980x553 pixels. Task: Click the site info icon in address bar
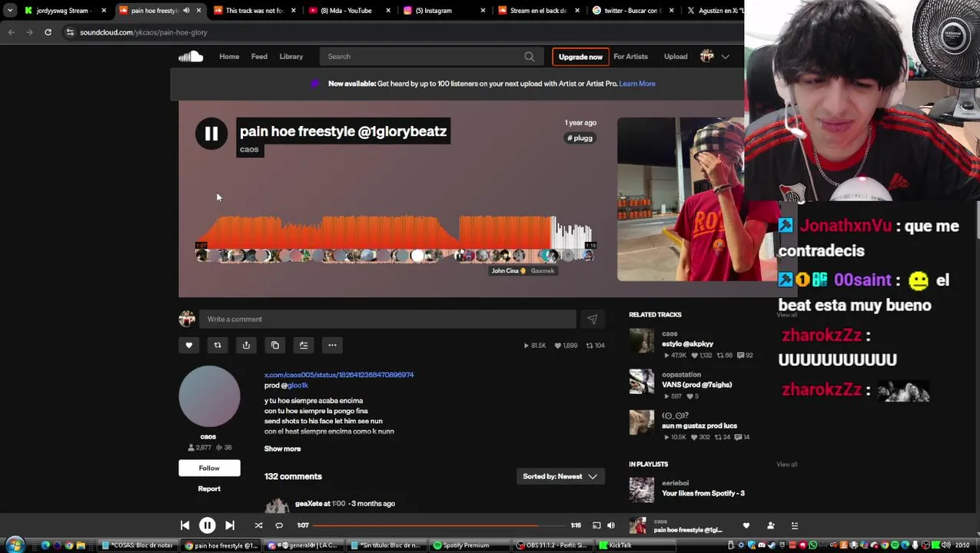pyautogui.click(x=70, y=32)
